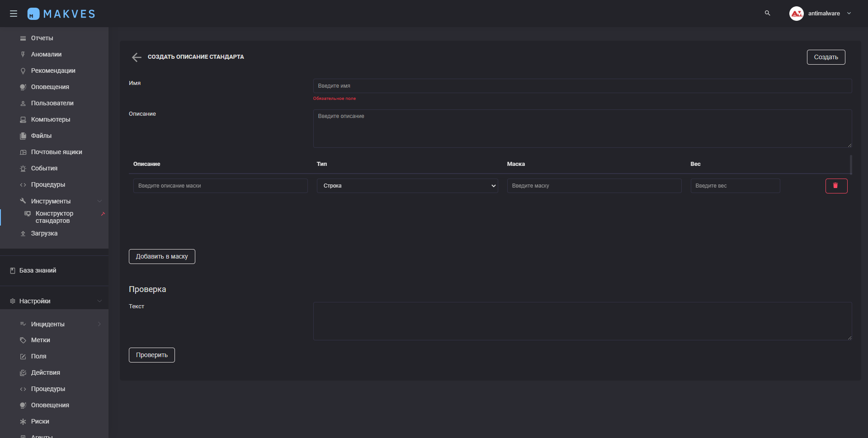The image size is (868, 438).
Task: Click the База знаний book icon
Action: coord(13,270)
